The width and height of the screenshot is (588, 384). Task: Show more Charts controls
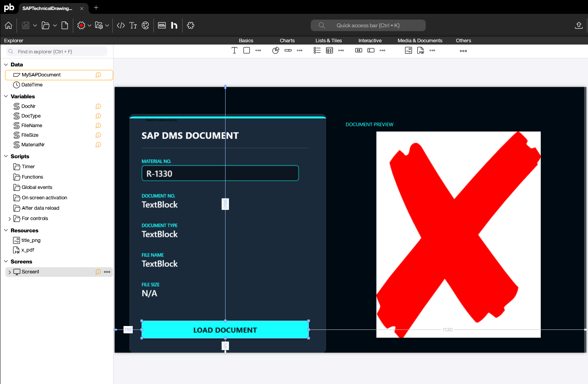point(300,50)
